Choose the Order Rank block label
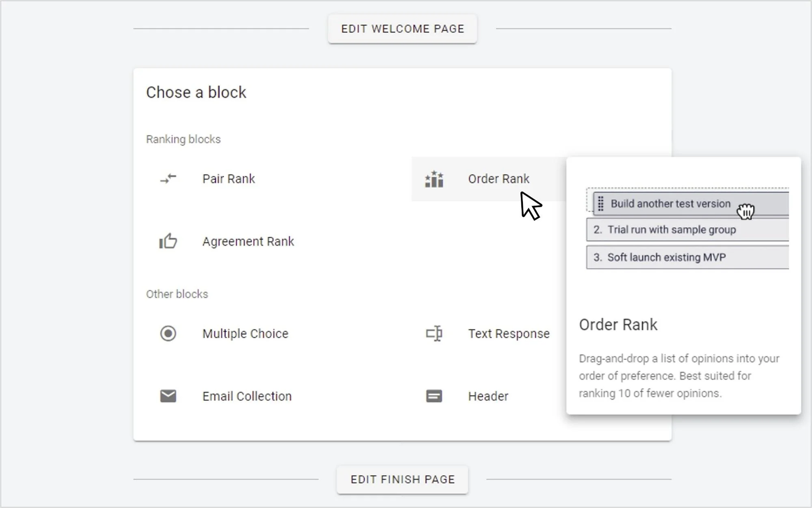 point(499,179)
